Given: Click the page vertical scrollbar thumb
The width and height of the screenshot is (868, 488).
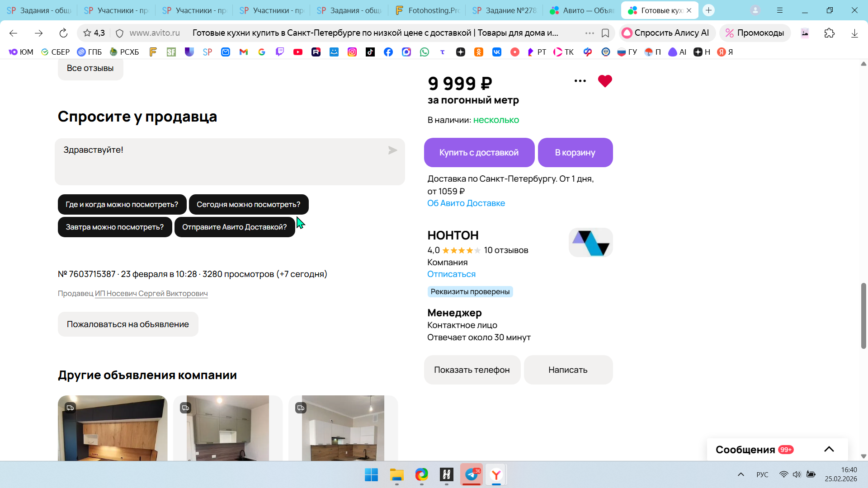Looking at the screenshot, I should (863, 316).
